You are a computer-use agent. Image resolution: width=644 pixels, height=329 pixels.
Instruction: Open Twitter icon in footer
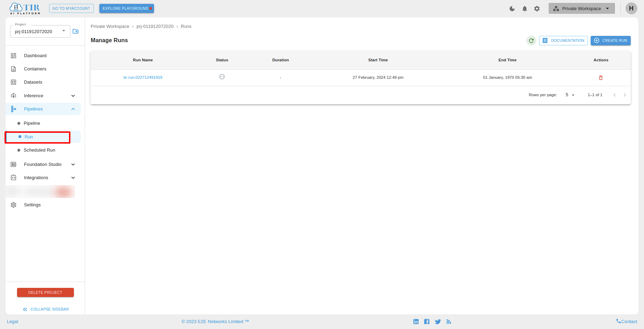pos(438,322)
